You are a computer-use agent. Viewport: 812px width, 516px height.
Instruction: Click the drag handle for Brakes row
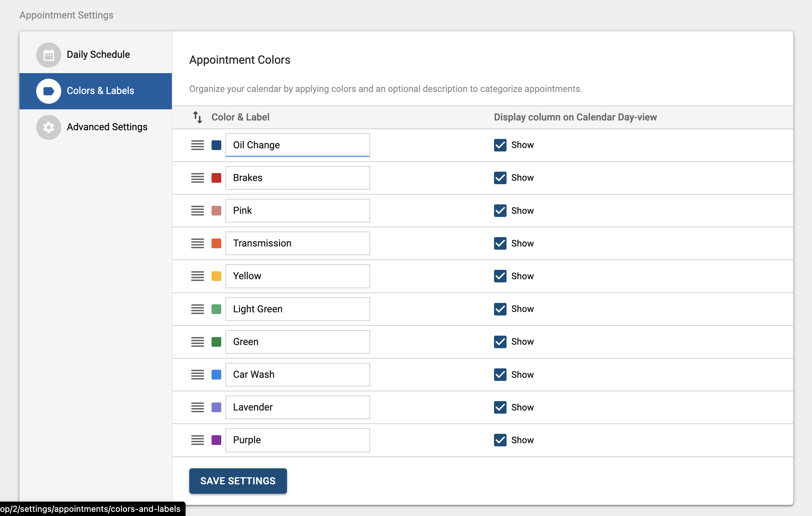coord(198,178)
